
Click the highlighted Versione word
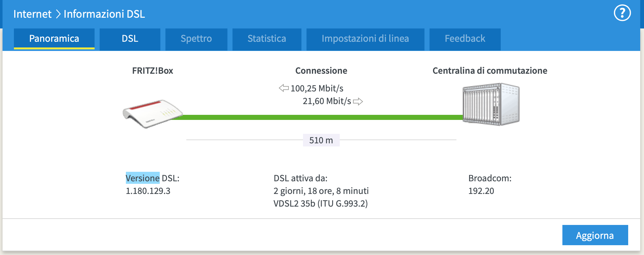[x=143, y=178]
